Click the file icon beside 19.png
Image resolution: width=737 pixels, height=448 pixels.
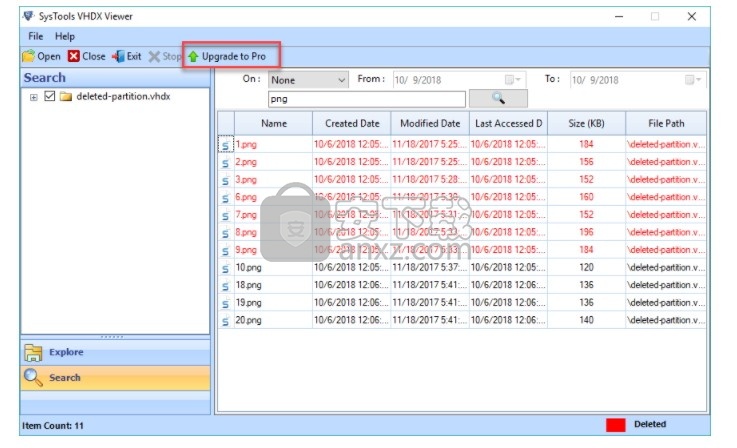[x=226, y=303]
